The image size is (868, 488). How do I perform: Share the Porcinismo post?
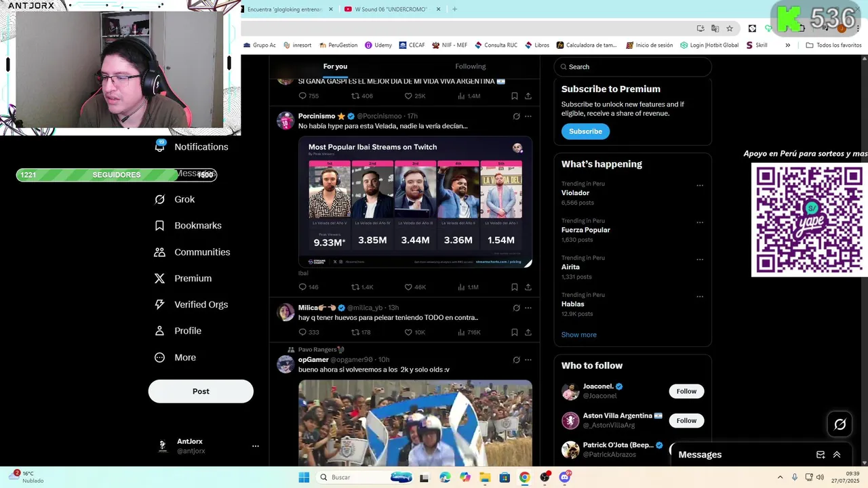tap(528, 287)
